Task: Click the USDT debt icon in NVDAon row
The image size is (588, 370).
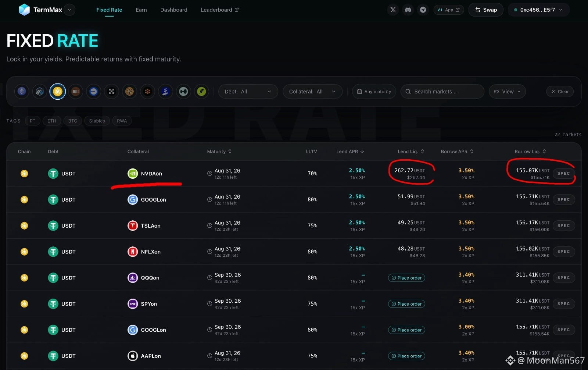Action: pos(53,174)
